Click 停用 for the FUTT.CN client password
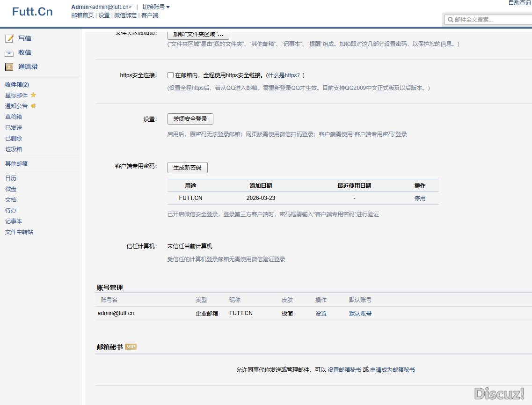Screen dimensions: 532x405 tap(420, 198)
